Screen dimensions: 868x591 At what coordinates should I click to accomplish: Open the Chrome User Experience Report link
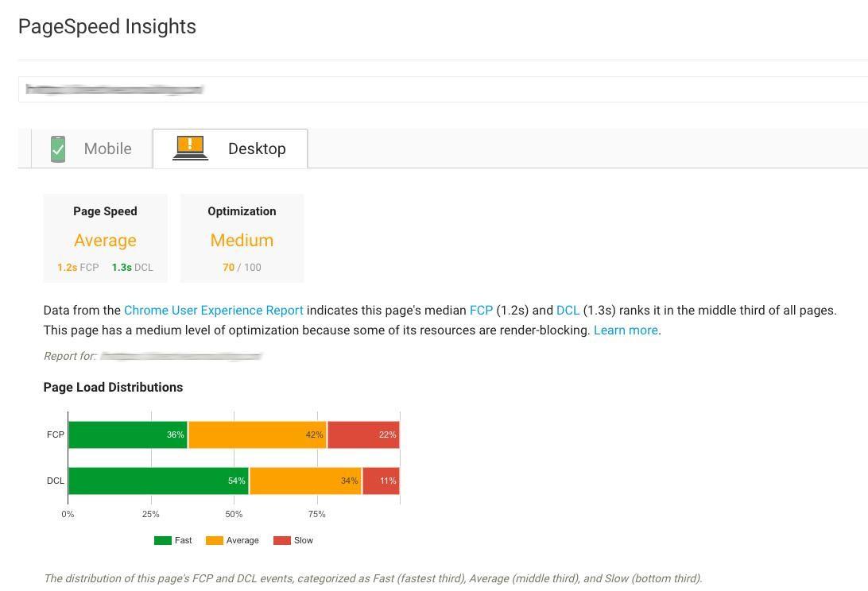pyautogui.click(x=213, y=311)
